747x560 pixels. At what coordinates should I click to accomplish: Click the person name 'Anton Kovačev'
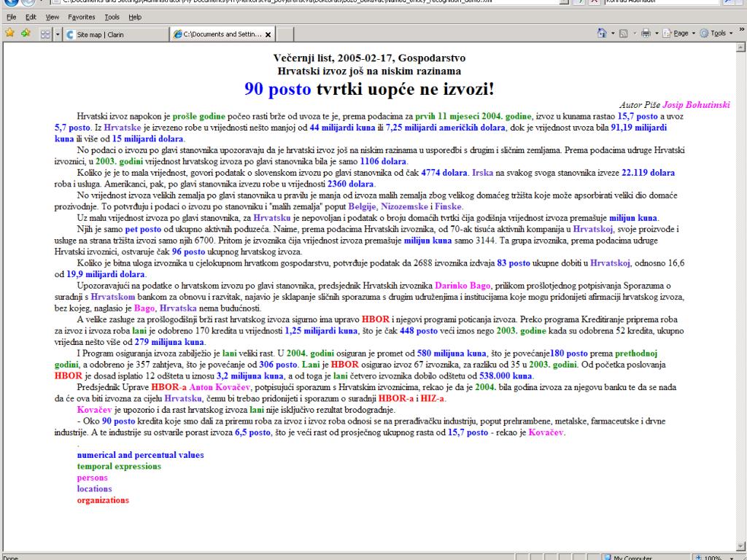pos(220,388)
